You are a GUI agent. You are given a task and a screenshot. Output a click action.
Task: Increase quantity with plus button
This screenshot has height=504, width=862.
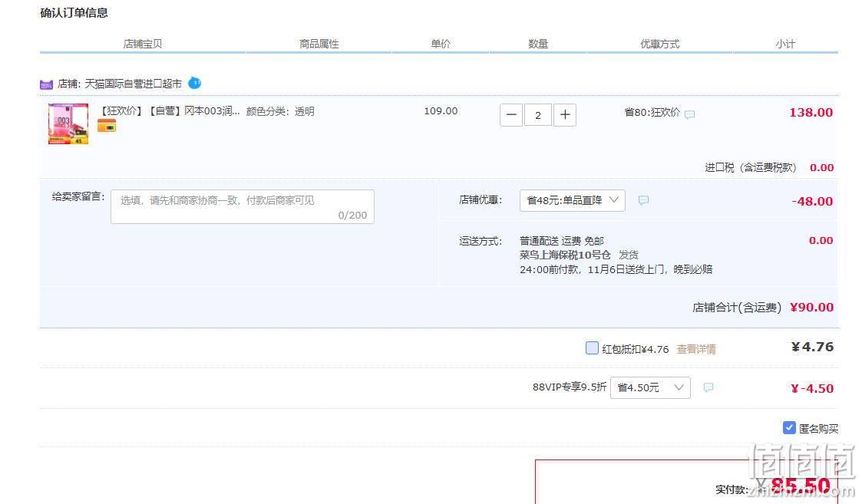coord(565,115)
